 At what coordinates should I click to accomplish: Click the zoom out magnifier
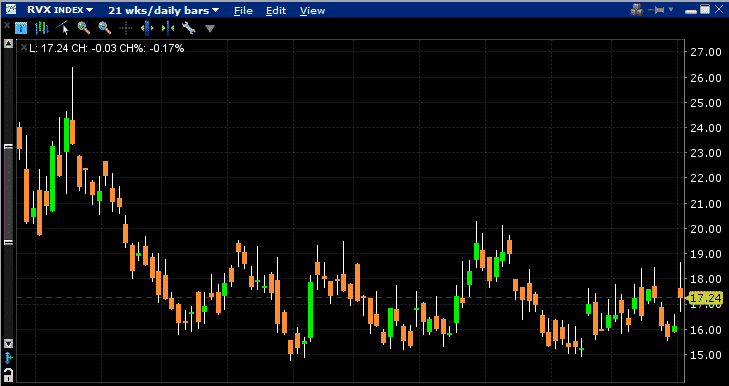coord(105,28)
